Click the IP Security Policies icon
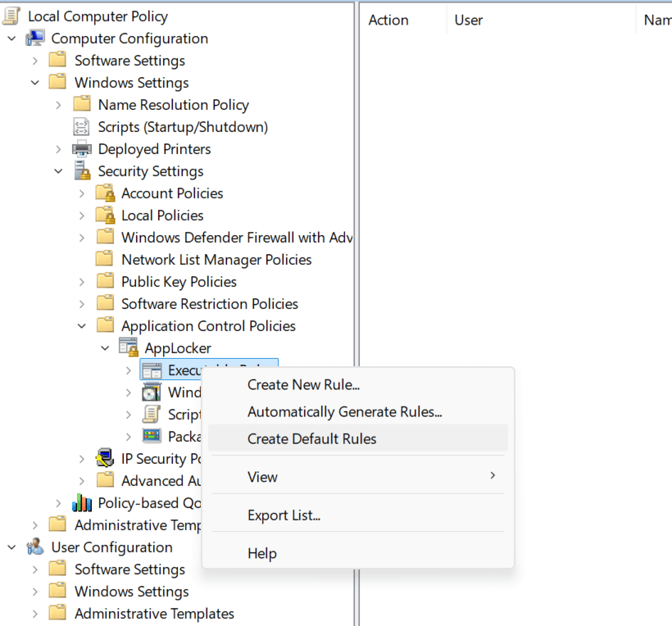The image size is (672, 626). tap(105, 459)
